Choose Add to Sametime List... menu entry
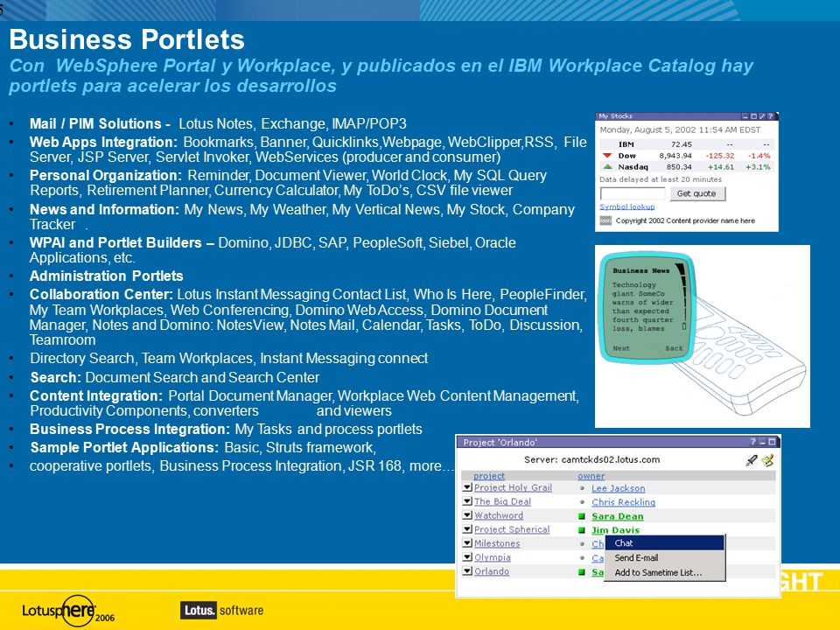The width and height of the screenshot is (840, 630). coord(665,572)
